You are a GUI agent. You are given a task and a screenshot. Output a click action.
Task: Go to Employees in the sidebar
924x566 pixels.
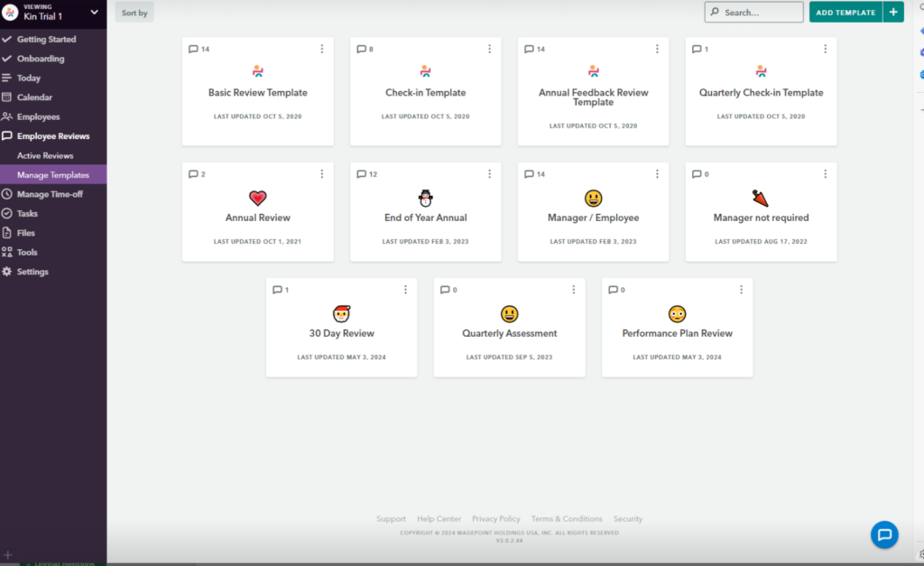(x=38, y=117)
